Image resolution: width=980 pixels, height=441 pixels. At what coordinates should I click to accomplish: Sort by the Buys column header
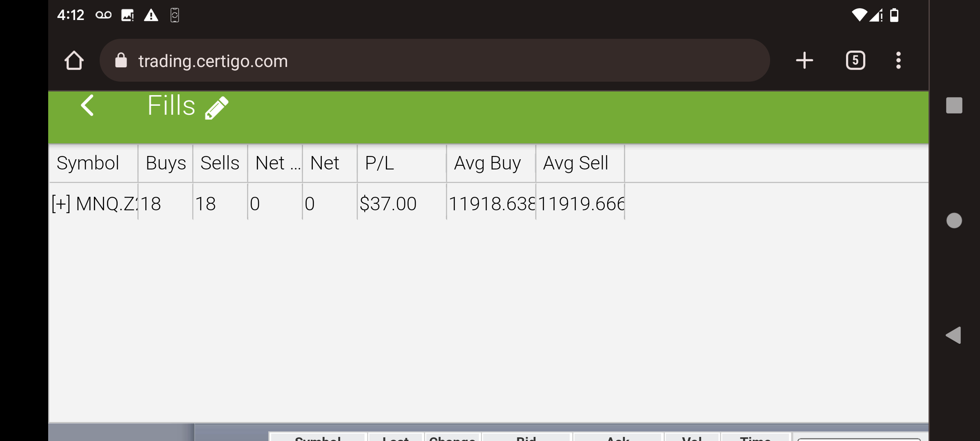coord(165,163)
